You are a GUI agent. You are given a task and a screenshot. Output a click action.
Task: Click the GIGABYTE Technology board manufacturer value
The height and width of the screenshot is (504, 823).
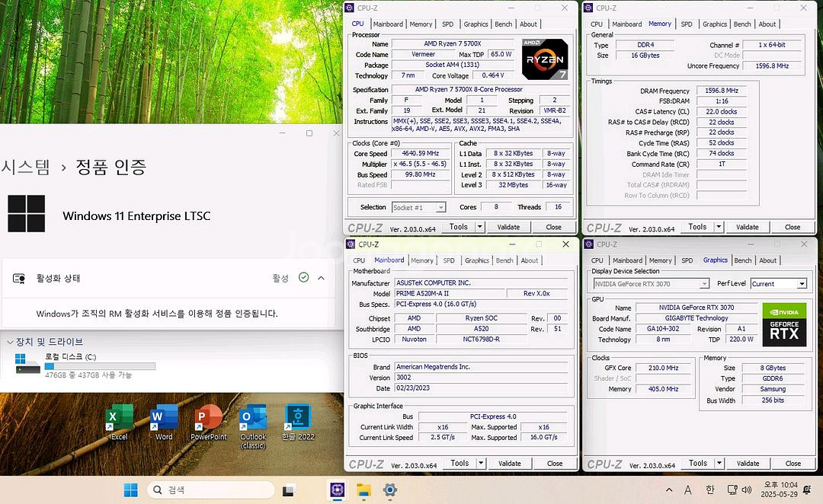pos(696,318)
